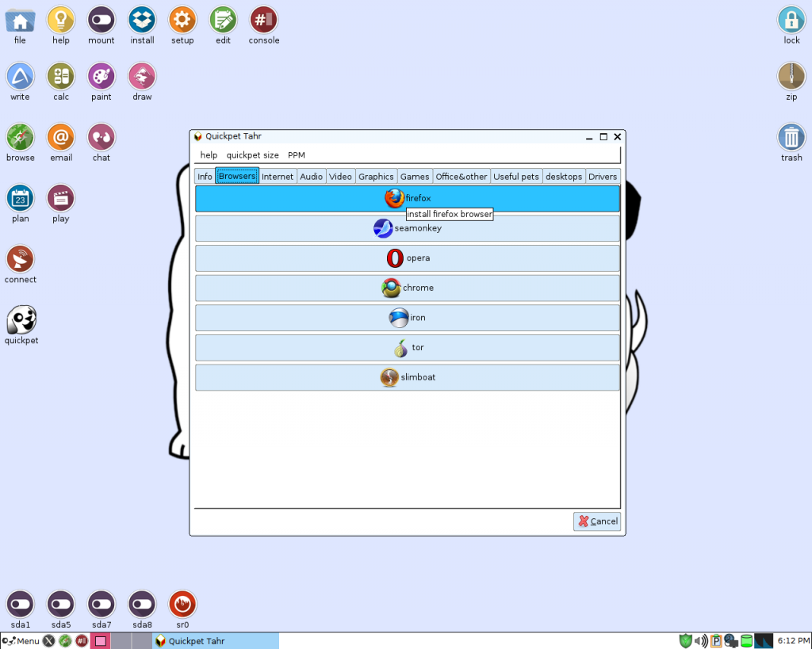Click the X icon in taskbar

click(x=48, y=641)
